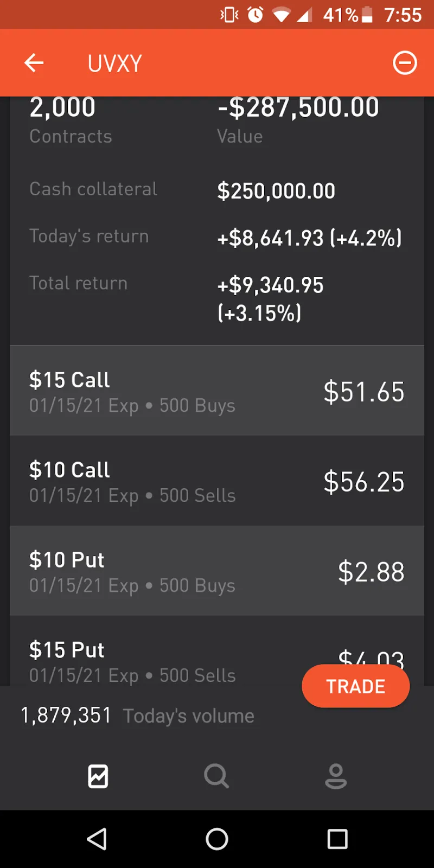This screenshot has height=868, width=434.
Task: Tap the Today's return value
Action: [x=309, y=238]
